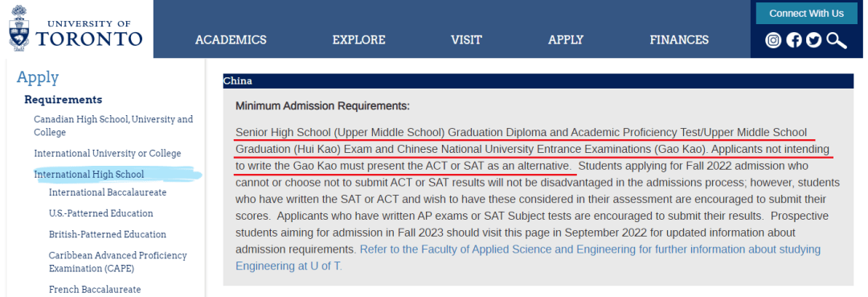Open the Apply menu in navbar
868x297 pixels.
click(566, 40)
